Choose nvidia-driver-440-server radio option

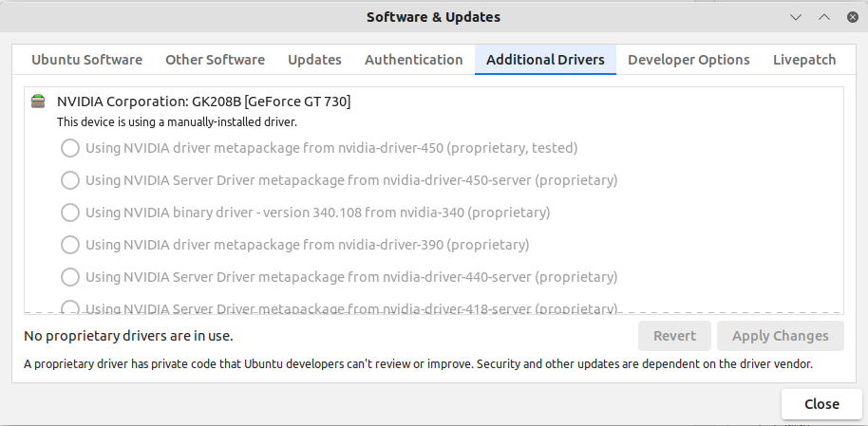coord(69,277)
